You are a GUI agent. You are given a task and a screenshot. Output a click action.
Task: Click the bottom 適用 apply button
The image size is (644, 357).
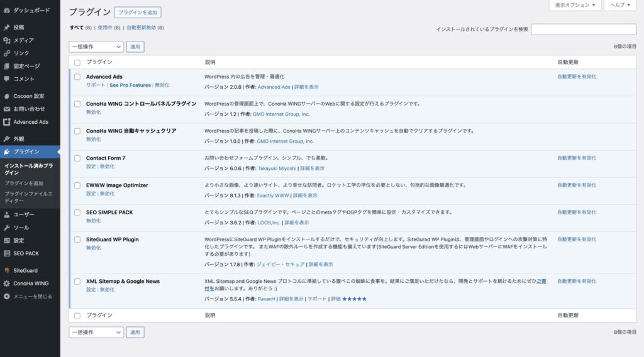pos(135,332)
